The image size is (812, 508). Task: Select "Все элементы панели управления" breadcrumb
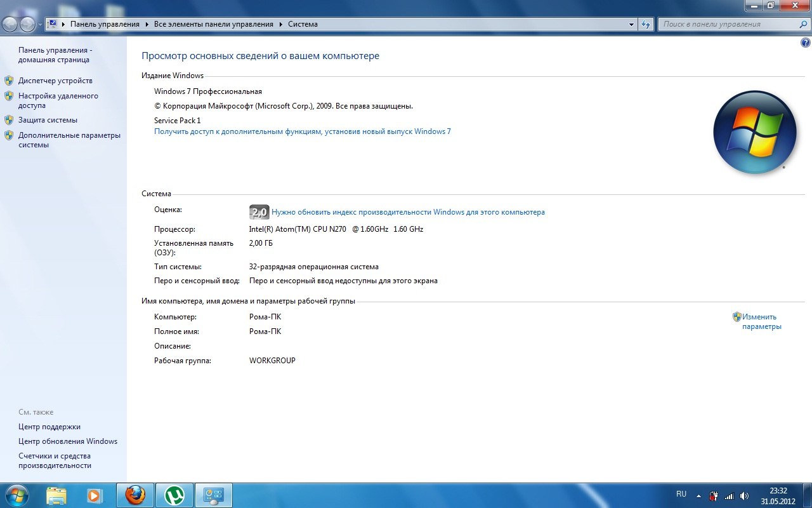tap(214, 24)
